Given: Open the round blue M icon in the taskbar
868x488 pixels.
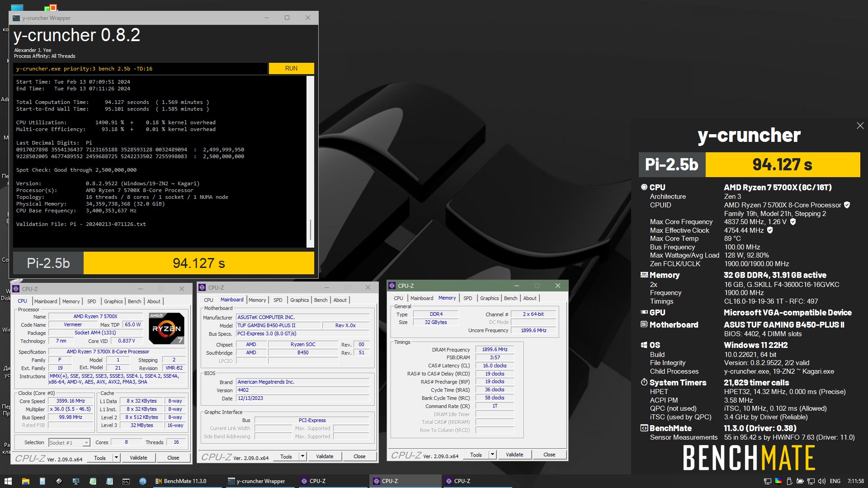Looking at the screenshot, I should 143,481.
